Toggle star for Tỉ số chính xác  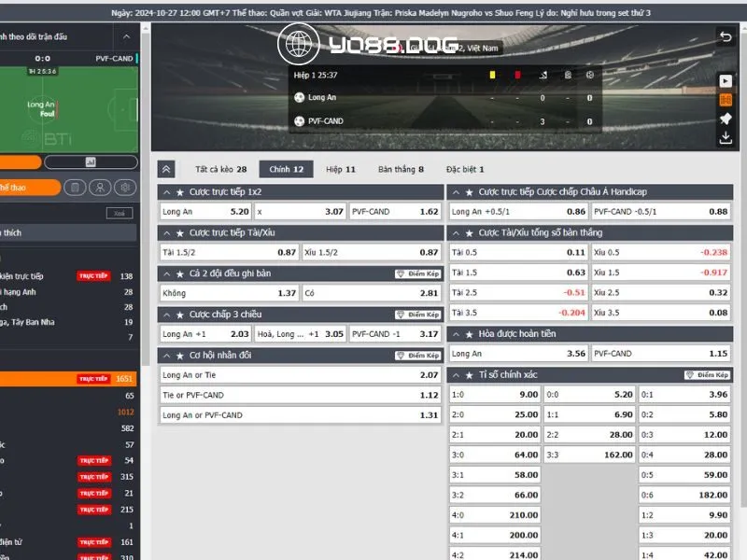click(x=470, y=374)
